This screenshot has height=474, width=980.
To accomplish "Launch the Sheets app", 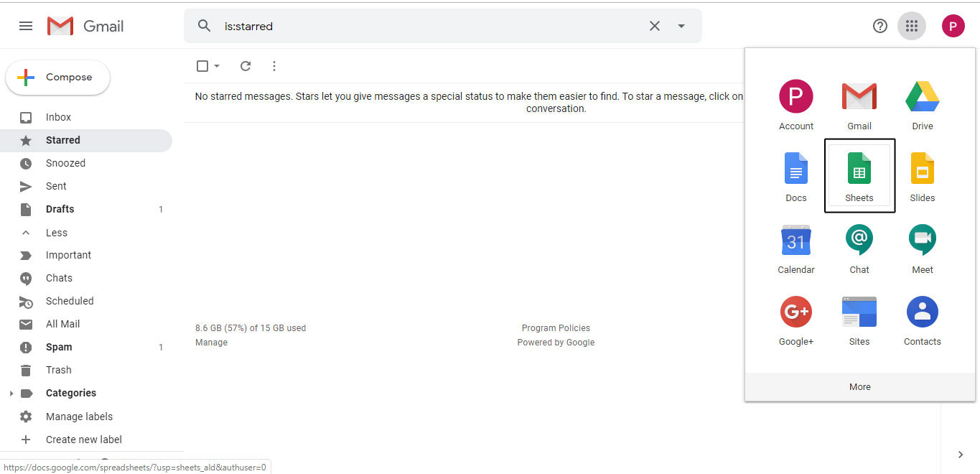I will point(859,176).
